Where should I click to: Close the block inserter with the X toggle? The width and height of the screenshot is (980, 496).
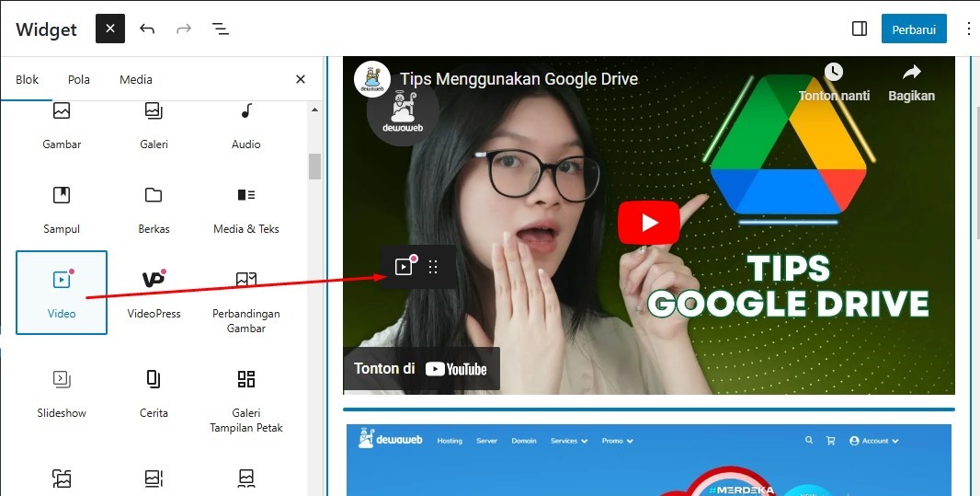(x=110, y=29)
